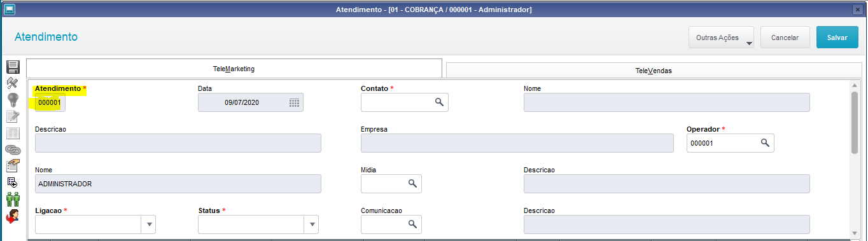Image resolution: width=868 pixels, height=241 pixels.
Task: Click the Nome field showing ADMINISTRADOR
Action: pyautogui.click(x=178, y=184)
